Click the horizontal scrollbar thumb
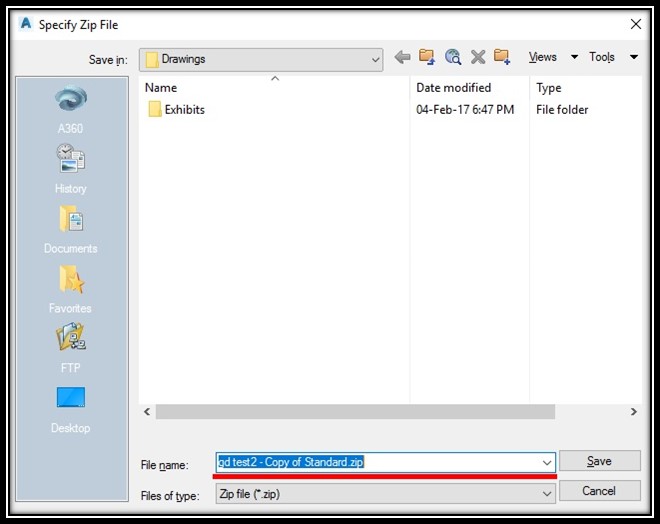The image size is (660, 524). 355,412
